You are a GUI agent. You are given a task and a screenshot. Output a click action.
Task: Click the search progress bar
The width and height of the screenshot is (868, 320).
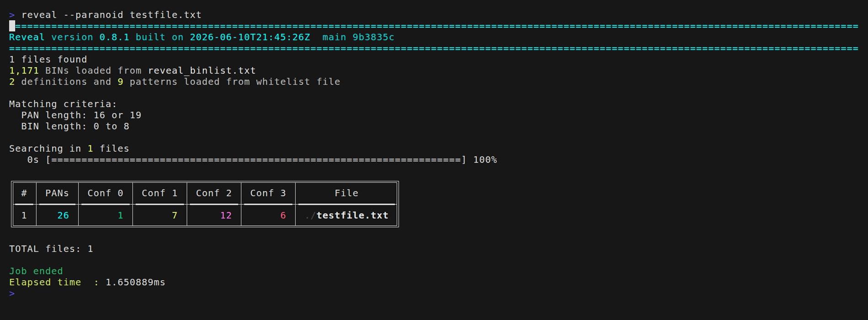256,160
